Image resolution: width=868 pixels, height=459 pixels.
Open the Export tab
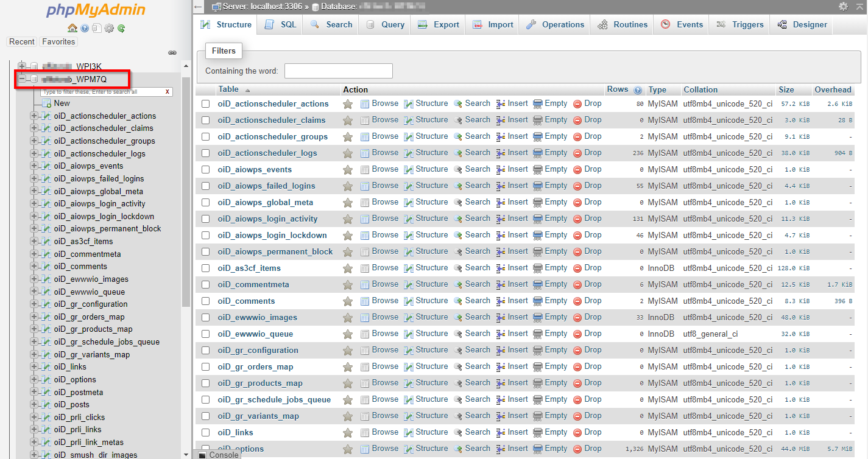point(439,25)
